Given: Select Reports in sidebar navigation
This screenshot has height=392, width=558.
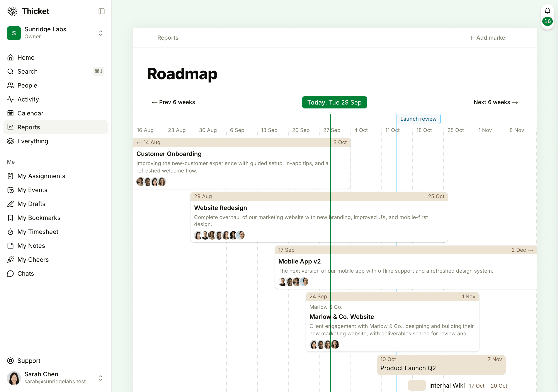Looking at the screenshot, I should coord(55,127).
